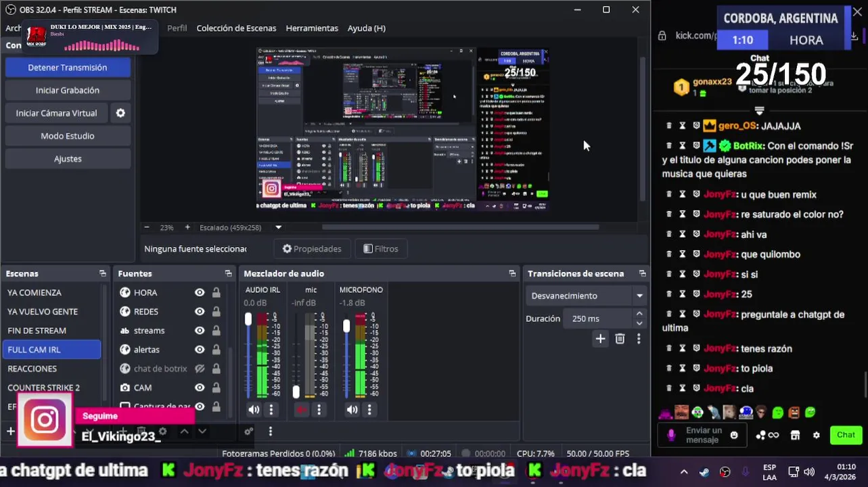The height and width of the screenshot is (487, 868).
Task: Unlock the CAM source lock
Action: (216, 388)
